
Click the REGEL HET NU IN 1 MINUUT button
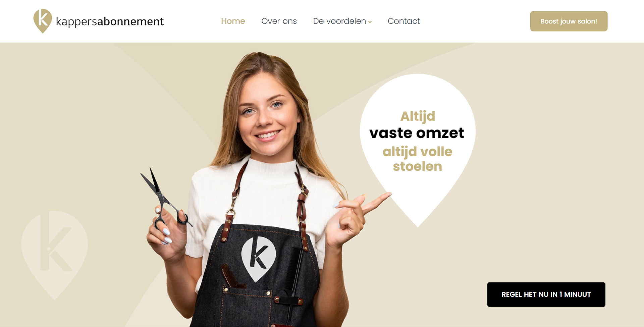(546, 294)
